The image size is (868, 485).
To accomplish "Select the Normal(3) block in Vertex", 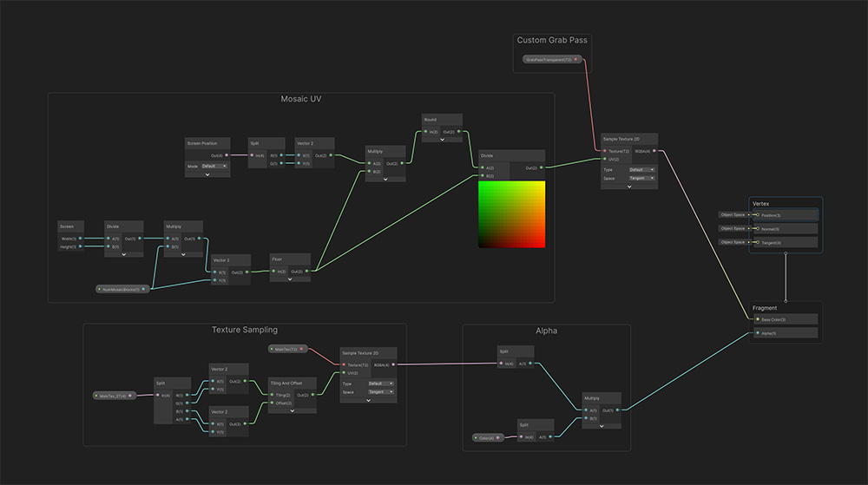I will pos(786,229).
